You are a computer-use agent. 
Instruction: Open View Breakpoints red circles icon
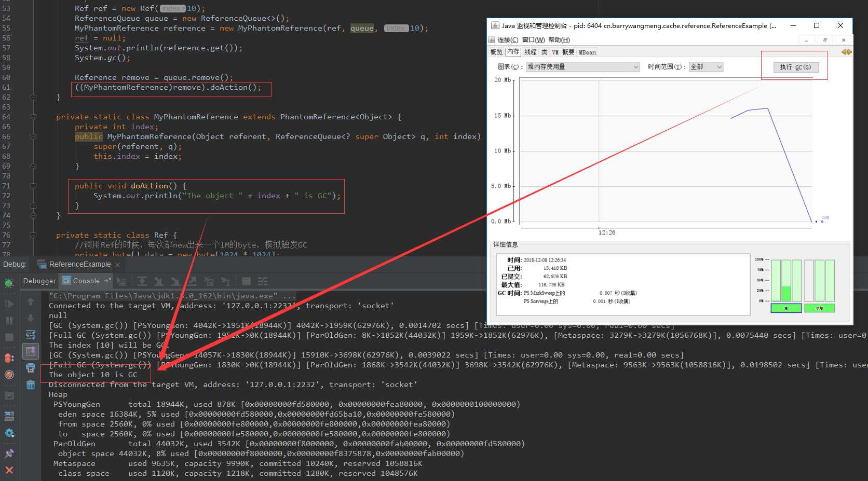[x=9, y=358]
